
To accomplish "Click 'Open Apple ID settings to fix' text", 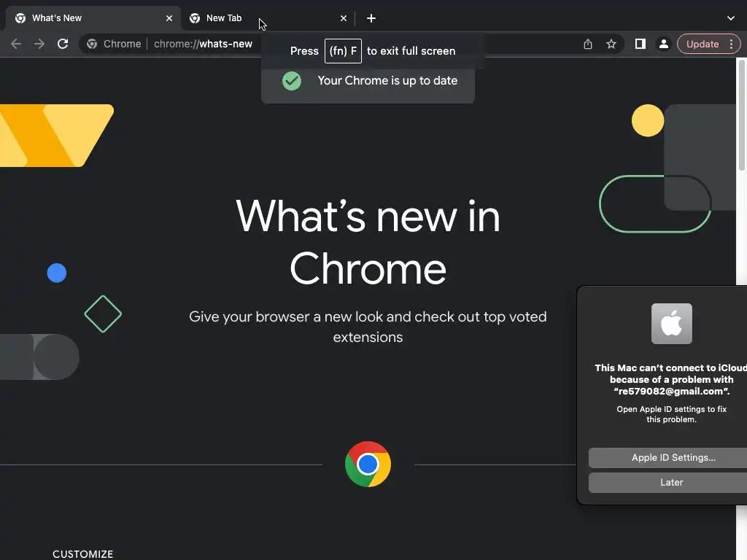I will tap(671, 414).
